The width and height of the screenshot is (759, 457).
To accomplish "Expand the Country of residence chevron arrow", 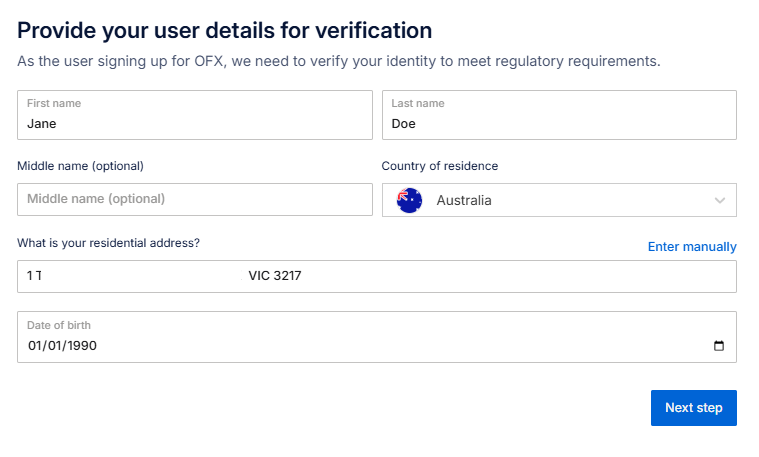I will click(x=719, y=200).
